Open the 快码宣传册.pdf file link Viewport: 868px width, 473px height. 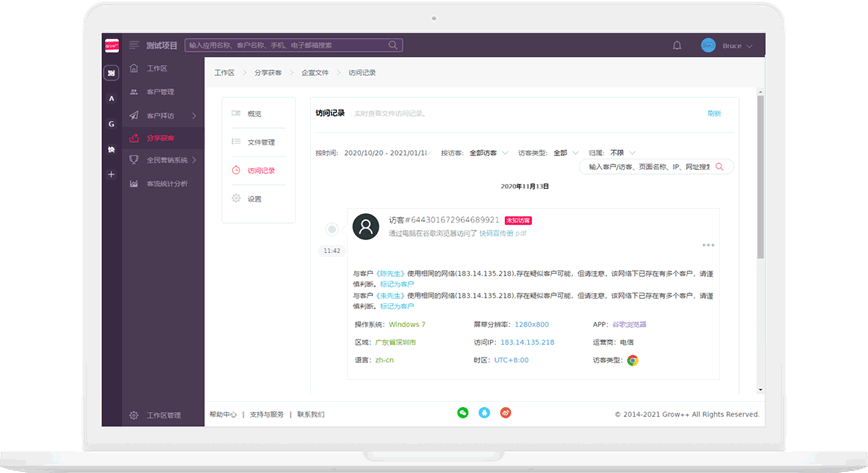[502, 233]
